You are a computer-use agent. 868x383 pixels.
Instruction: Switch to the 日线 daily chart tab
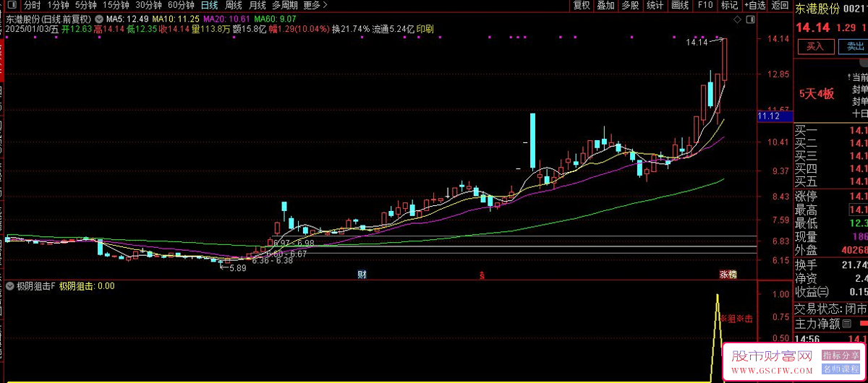tap(209, 5)
